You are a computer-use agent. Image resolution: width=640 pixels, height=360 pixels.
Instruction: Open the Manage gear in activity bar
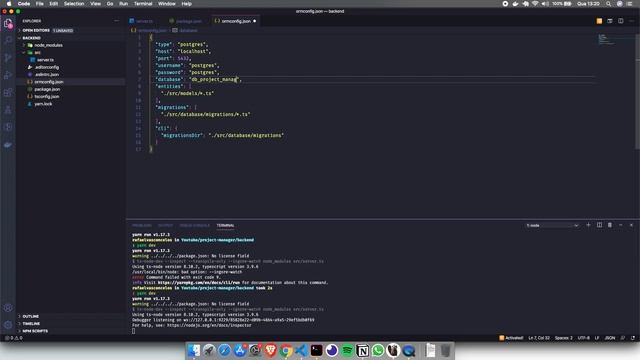tap(8, 325)
